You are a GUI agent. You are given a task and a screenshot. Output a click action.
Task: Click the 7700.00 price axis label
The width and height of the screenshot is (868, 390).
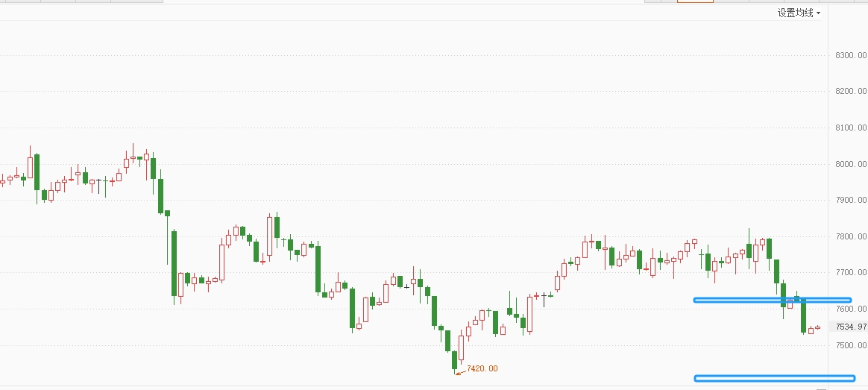pos(851,273)
